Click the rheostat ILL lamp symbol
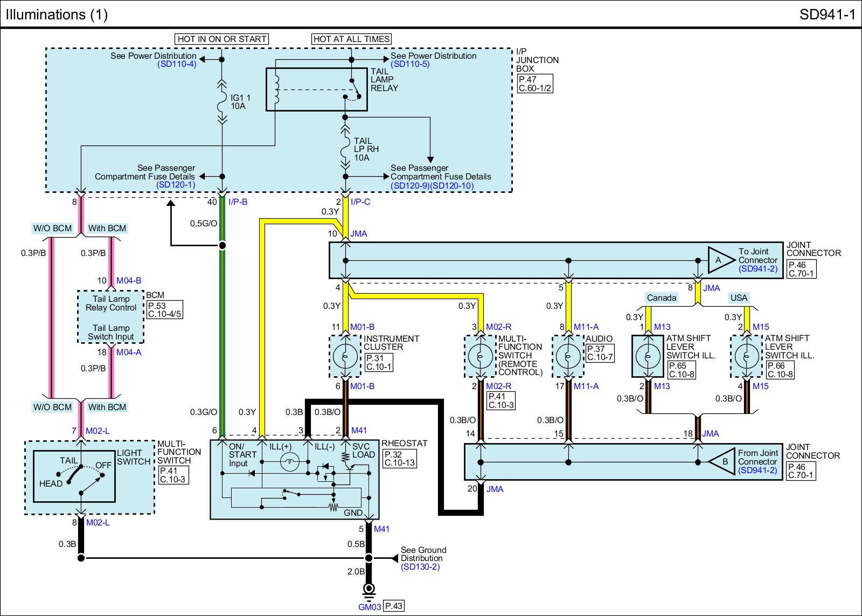This screenshot has height=616, width=862. (291, 462)
